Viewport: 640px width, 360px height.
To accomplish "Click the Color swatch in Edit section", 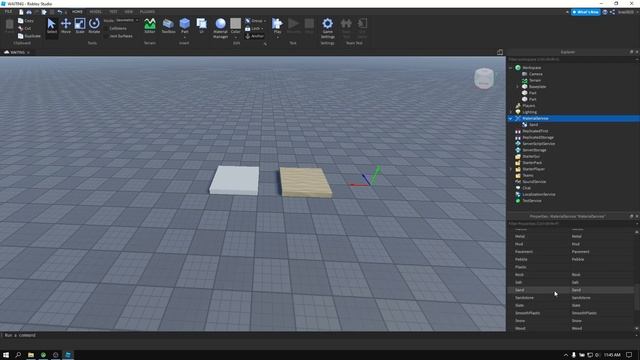I will (236, 24).
